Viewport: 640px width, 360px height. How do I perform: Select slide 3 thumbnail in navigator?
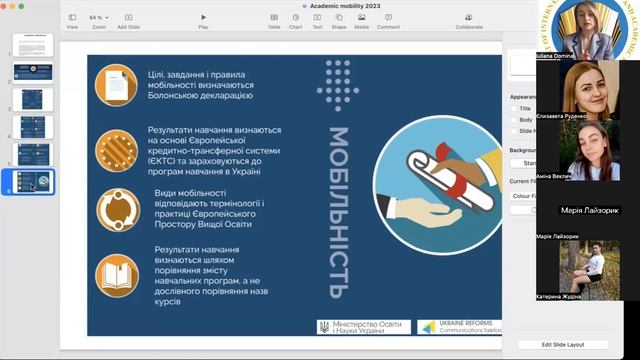33,100
